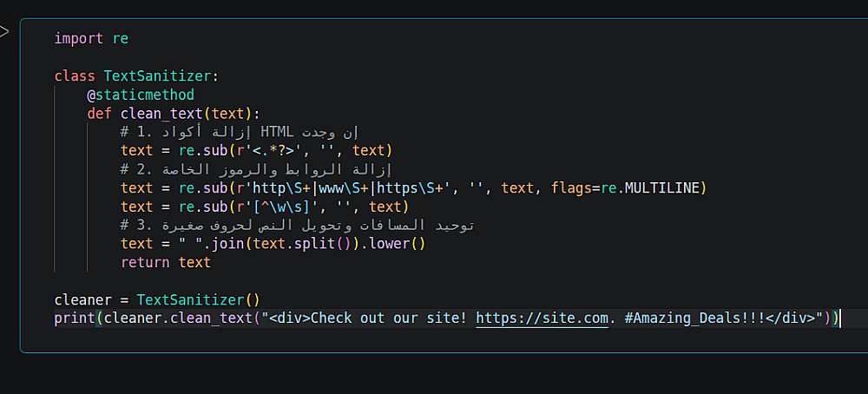Click the 'import re' statement
The image size is (868, 394).
[90, 39]
